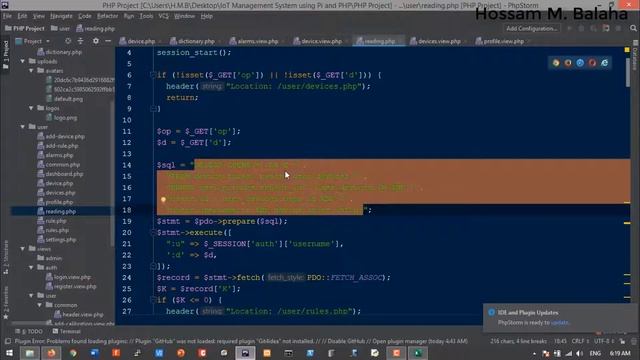Open the Terminal tool window

point(67,331)
